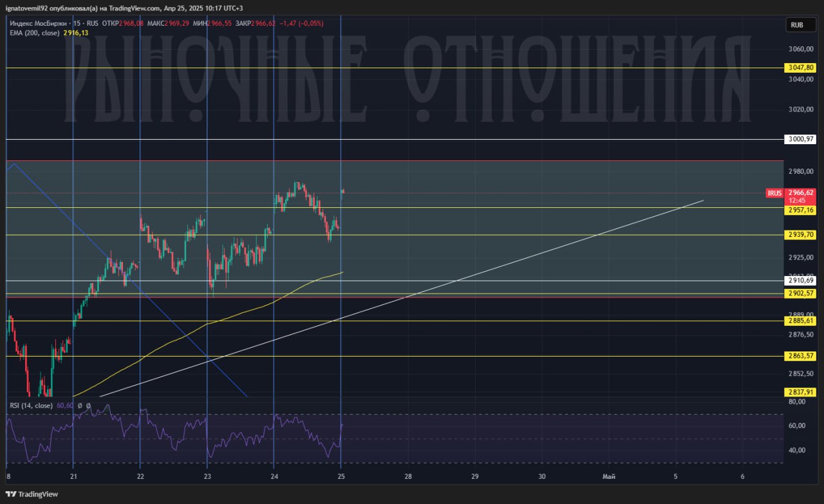Select the 2910,69 white price label

(x=801, y=281)
